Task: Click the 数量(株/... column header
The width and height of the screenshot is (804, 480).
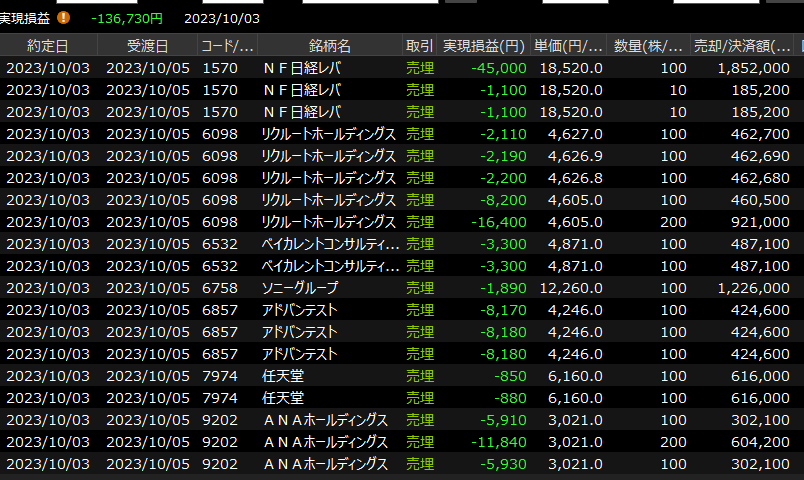Action: pyautogui.click(x=648, y=46)
